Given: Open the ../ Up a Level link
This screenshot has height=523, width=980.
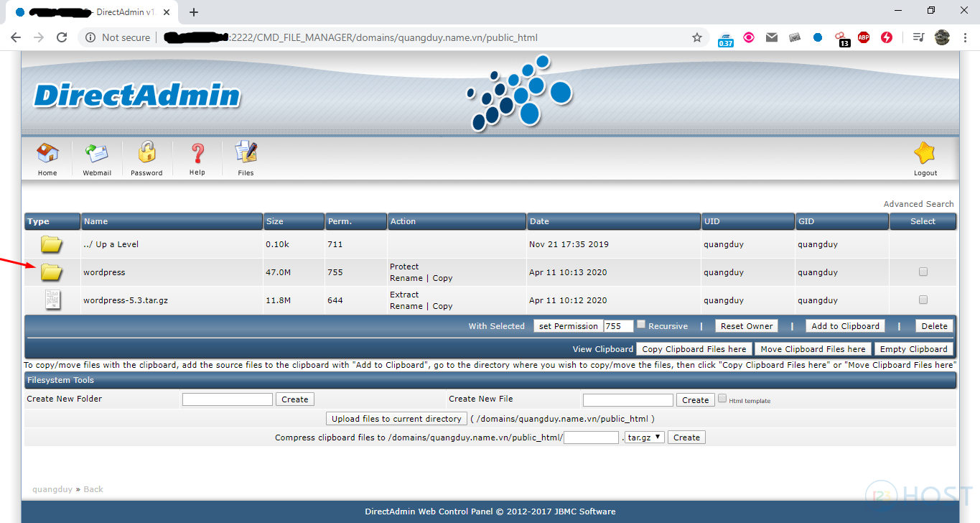Looking at the screenshot, I should 111,244.
